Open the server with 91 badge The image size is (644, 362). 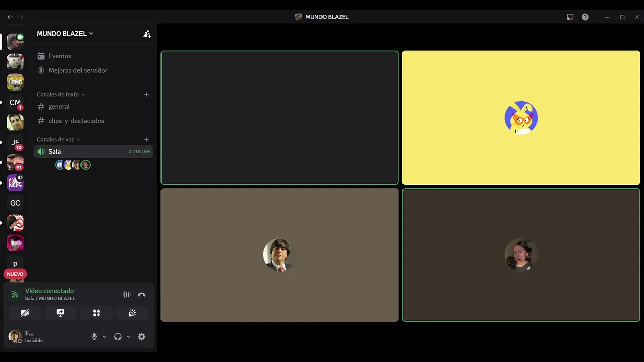click(15, 162)
